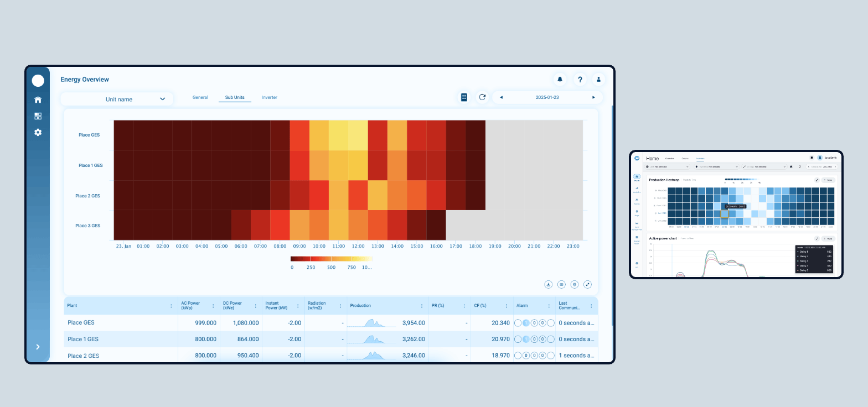Viewport: 868px width, 407px height.
Task: Go to Home in the sidebar
Action: pyautogui.click(x=38, y=100)
